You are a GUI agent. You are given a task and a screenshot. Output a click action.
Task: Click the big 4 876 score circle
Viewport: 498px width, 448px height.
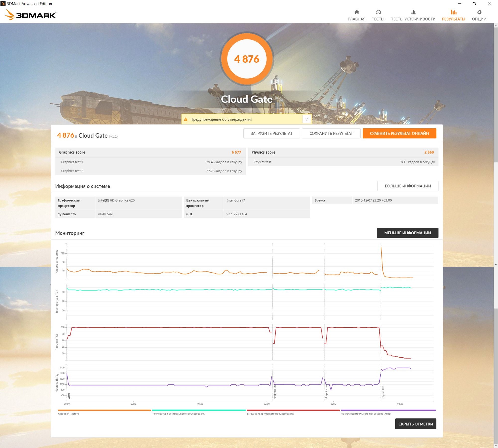pos(247,59)
